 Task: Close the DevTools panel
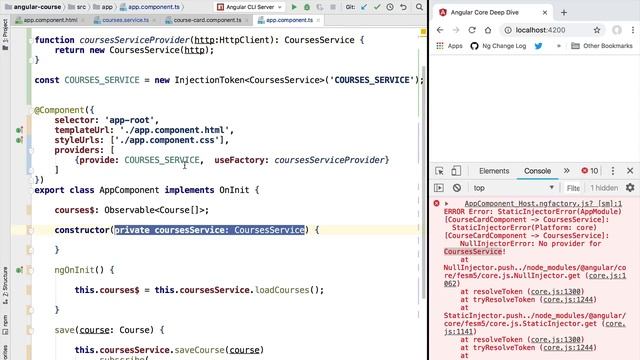coord(630,171)
